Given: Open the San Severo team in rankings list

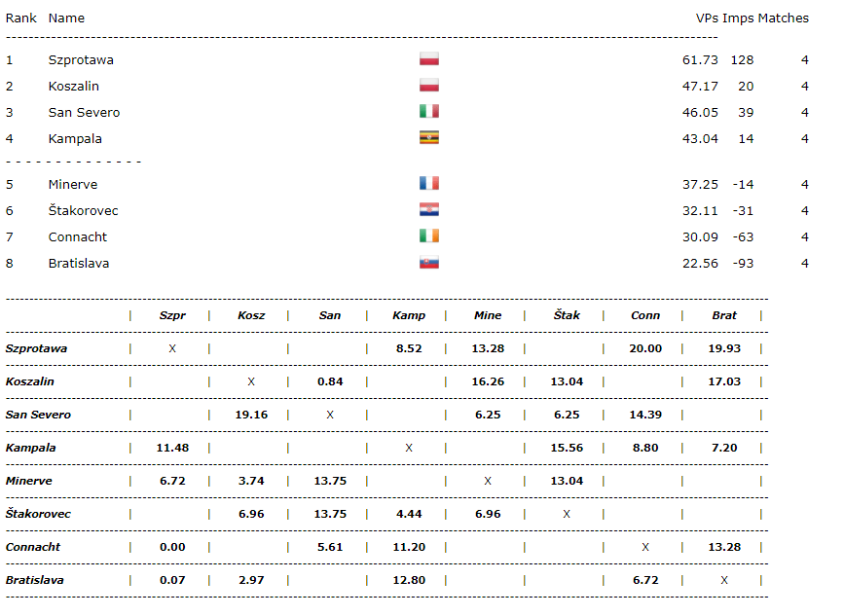Looking at the screenshot, I should [x=84, y=112].
